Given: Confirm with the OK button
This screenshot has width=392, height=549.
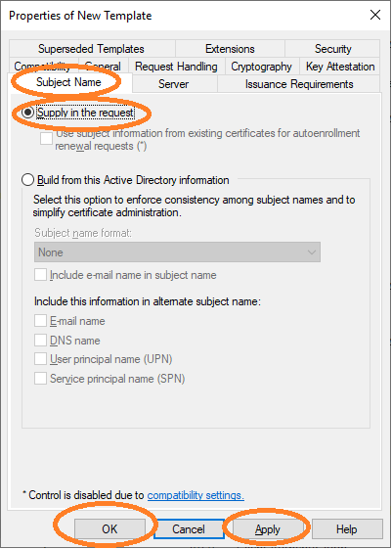Looking at the screenshot, I should click(109, 529).
